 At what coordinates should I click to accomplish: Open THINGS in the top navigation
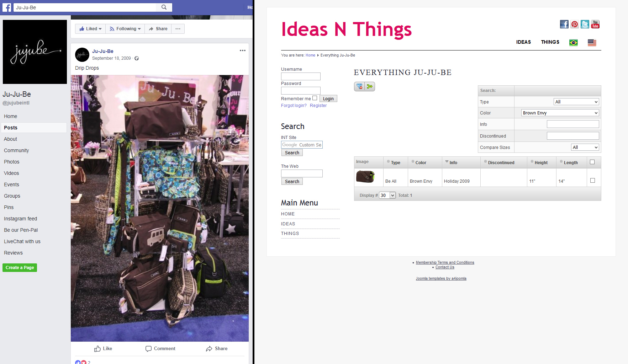click(550, 42)
